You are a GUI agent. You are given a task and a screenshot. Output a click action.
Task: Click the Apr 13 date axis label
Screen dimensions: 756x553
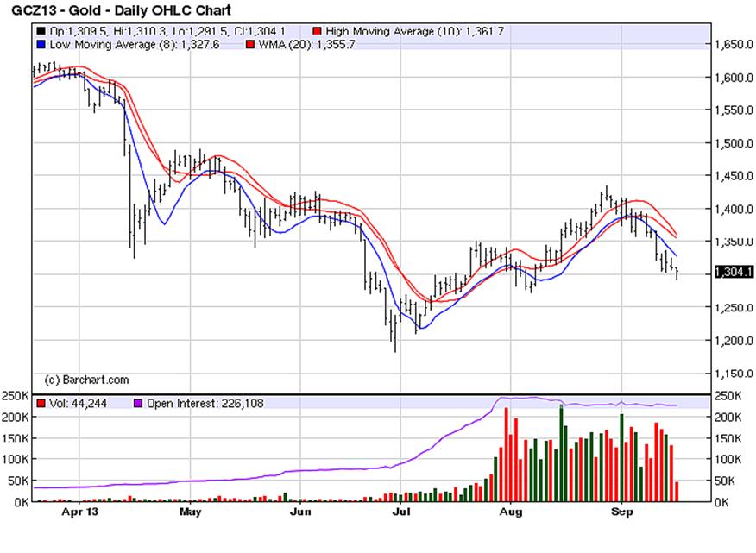[78, 512]
